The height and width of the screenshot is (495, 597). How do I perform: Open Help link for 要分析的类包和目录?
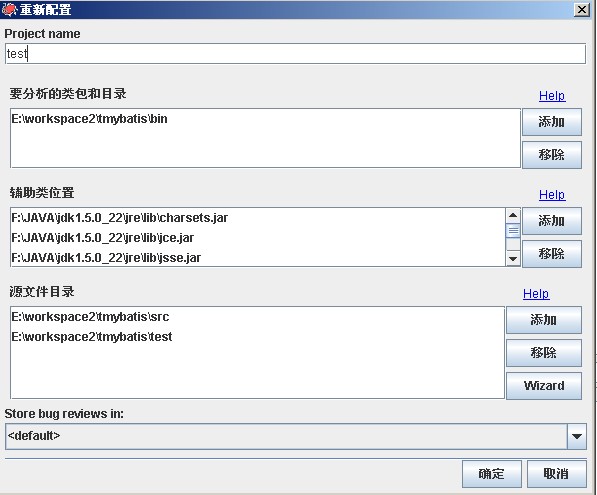point(552,96)
